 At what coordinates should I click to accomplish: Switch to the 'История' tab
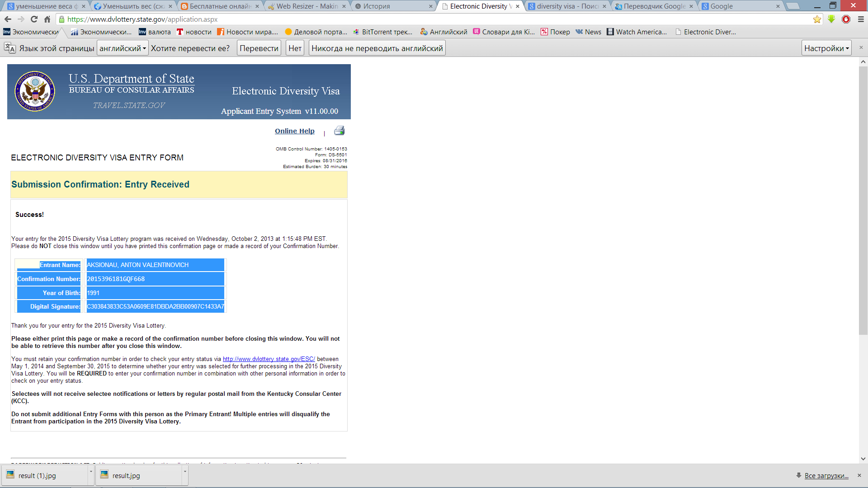pyautogui.click(x=394, y=6)
